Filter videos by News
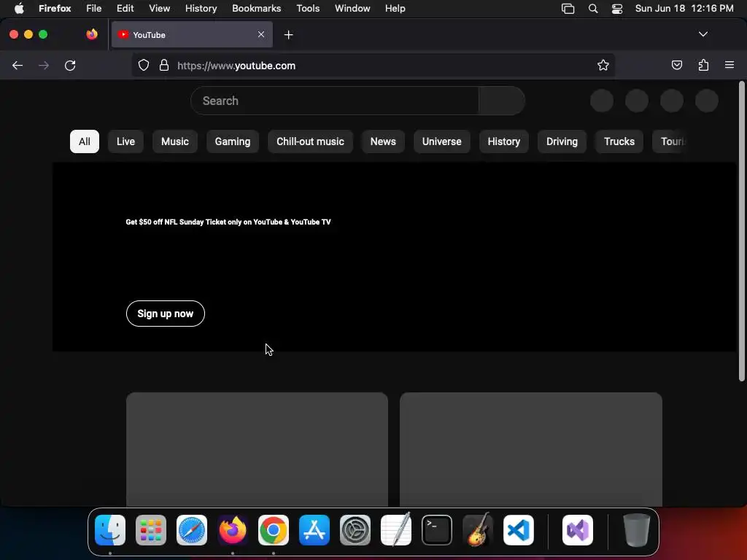This screenshot has width=747, height=560. coord(383,141)
